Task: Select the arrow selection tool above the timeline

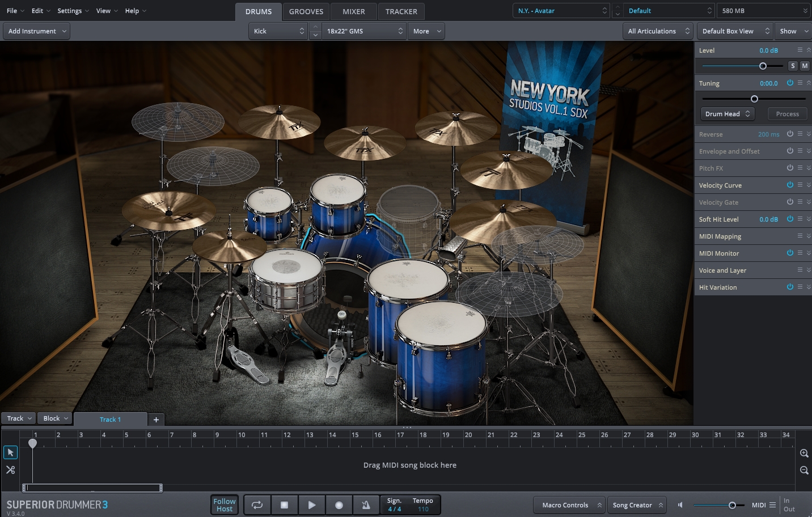Action: [10, 452]
